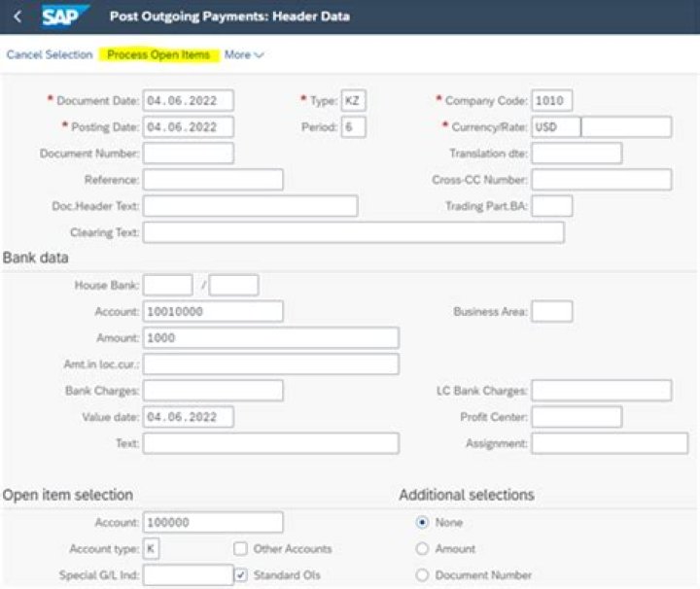Screen dimensions: 700x589
Task: Focus the Clearing Text field
Action: tap(354, 232)
